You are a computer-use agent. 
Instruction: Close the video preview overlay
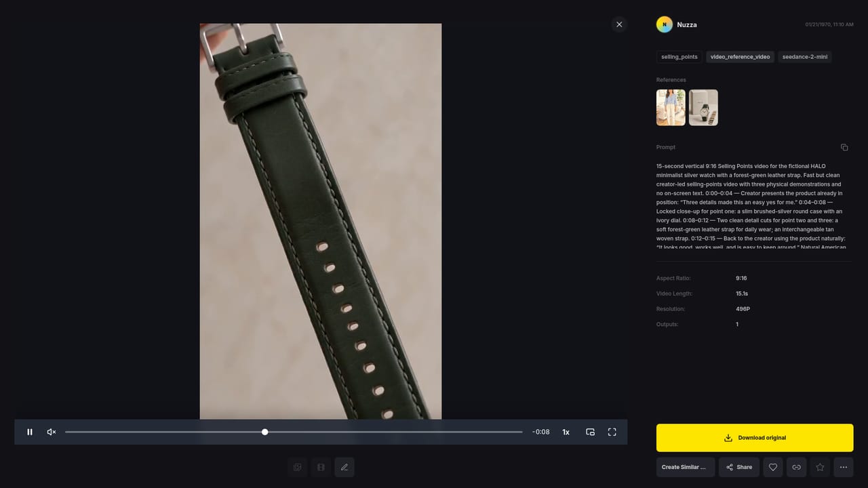click(x=619, y=24)
